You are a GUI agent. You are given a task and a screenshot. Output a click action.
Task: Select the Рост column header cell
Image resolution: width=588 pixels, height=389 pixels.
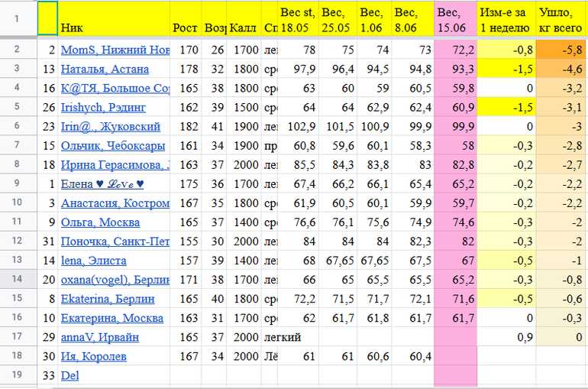click(186, 28)
